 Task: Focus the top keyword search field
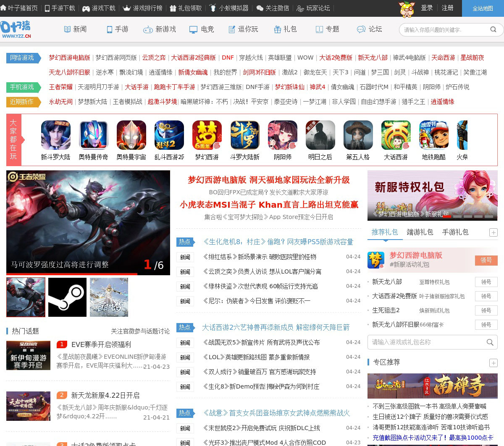click(443, 30)
